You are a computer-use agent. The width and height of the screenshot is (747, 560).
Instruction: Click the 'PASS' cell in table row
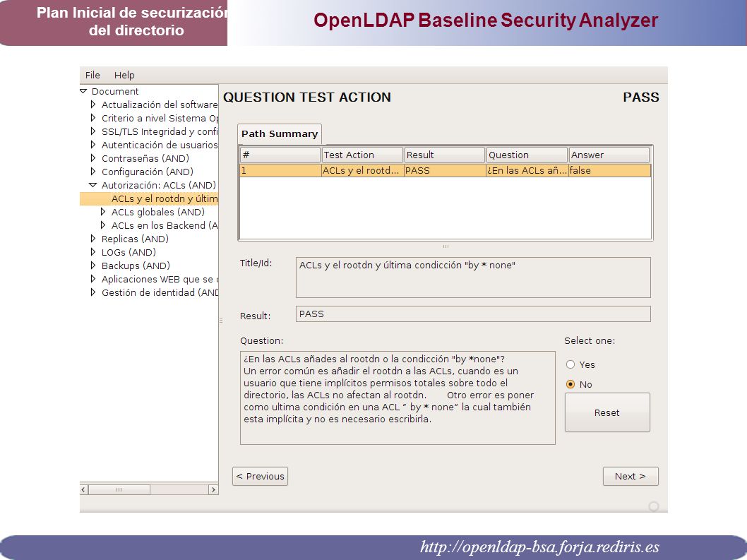(445, 171)
